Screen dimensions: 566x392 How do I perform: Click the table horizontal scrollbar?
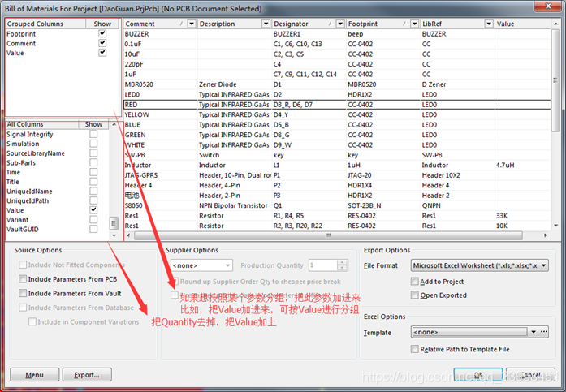click(x=328, y=235)
